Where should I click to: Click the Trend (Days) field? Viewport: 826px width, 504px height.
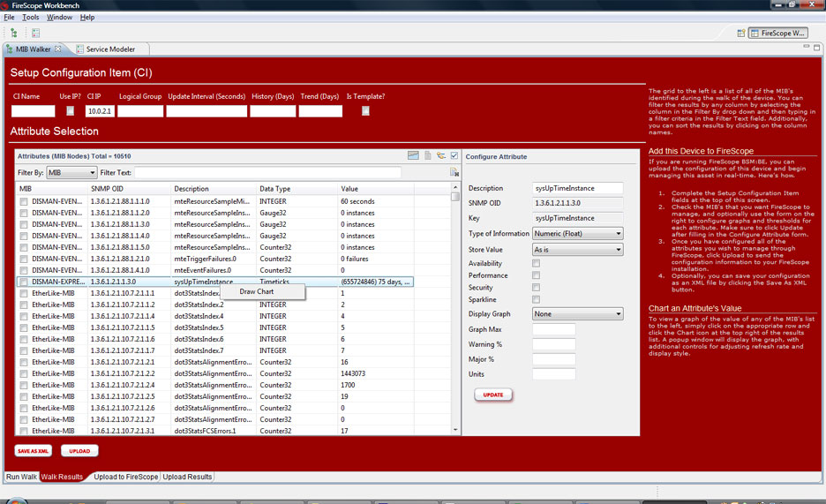coord(321,111)
